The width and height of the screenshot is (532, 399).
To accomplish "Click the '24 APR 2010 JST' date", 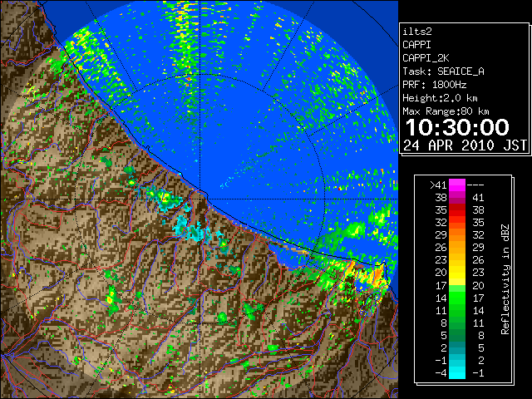I will coord(465,145).
